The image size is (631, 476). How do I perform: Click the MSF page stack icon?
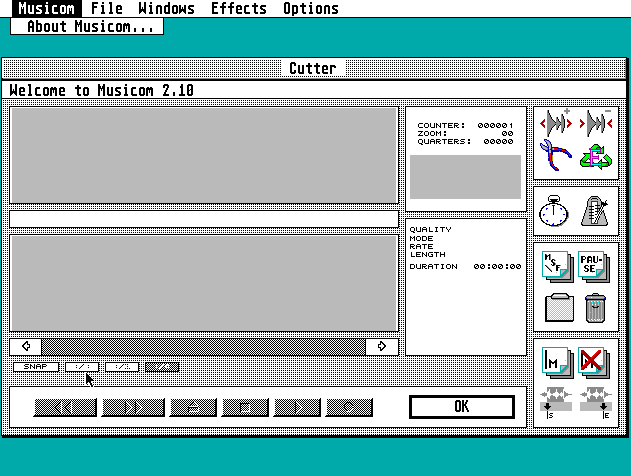[557, 266]
